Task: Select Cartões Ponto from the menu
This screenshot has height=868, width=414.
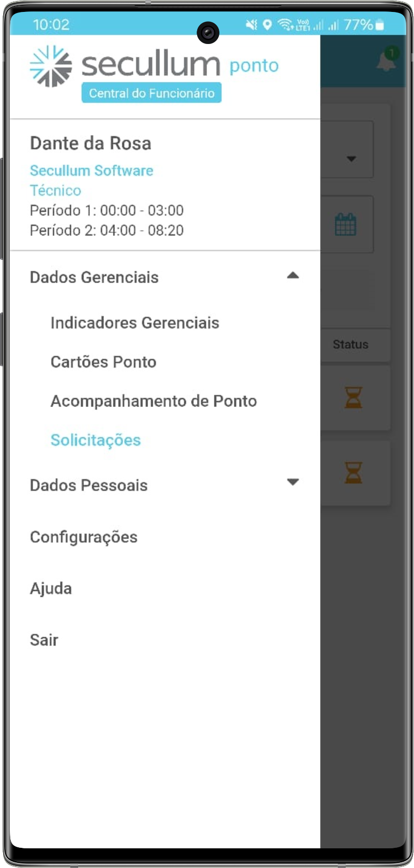Action: (x=103, y=362)
